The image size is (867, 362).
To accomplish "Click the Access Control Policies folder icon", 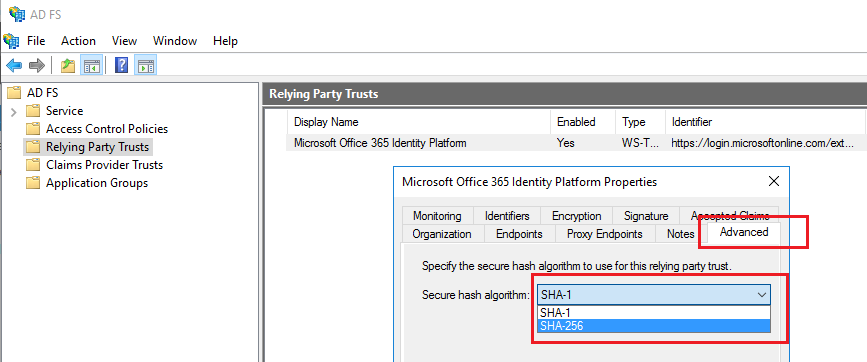I will 33,129.
